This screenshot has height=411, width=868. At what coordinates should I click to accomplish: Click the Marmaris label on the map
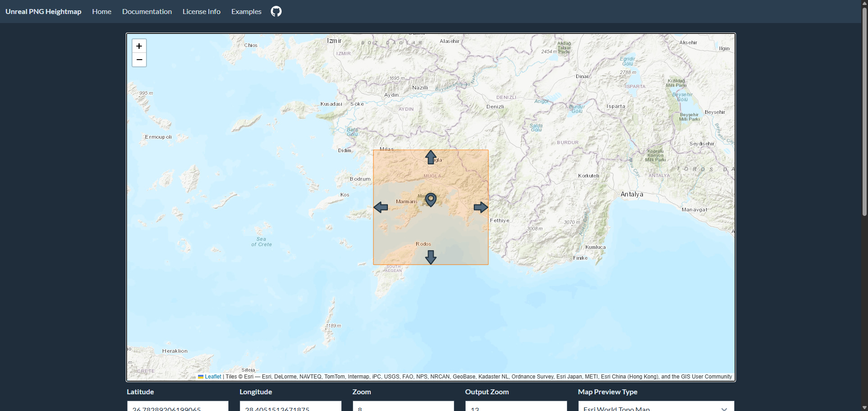point(407,201)
